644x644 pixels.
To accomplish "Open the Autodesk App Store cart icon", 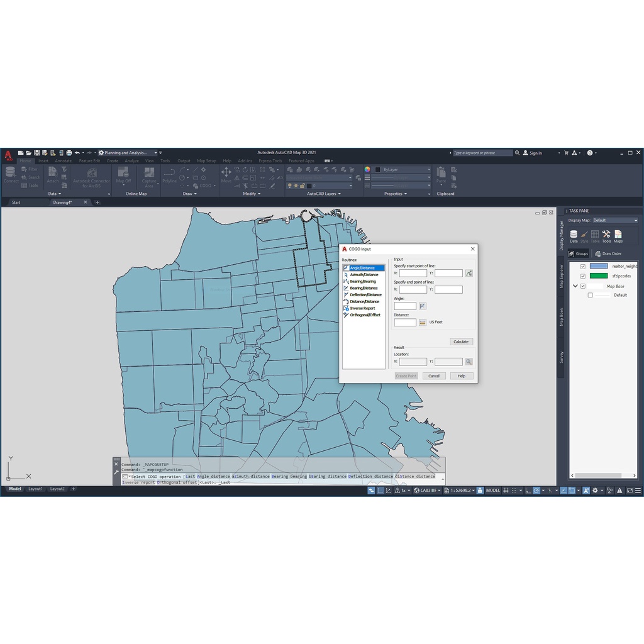I will 567,153.
